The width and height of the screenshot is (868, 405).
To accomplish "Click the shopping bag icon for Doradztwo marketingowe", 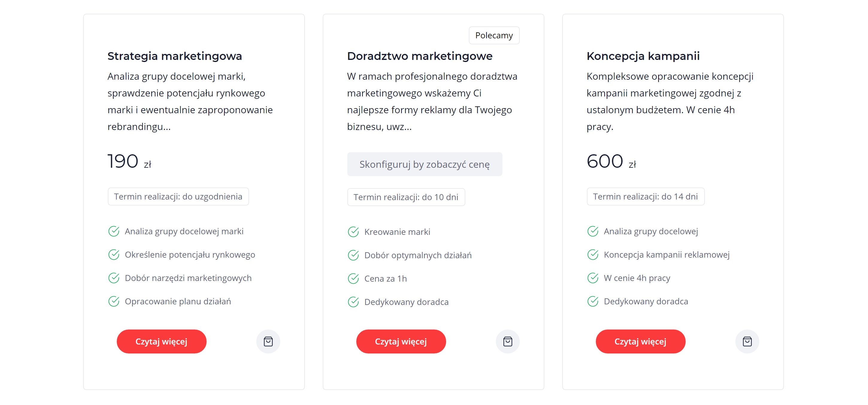I will (508, 341).
